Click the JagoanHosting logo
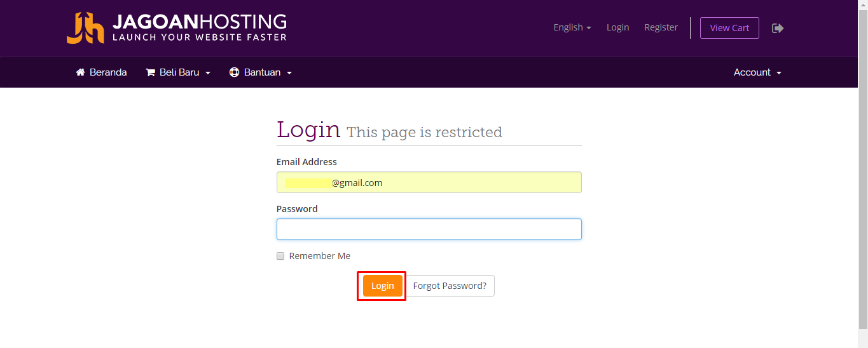 coord(177,28)
